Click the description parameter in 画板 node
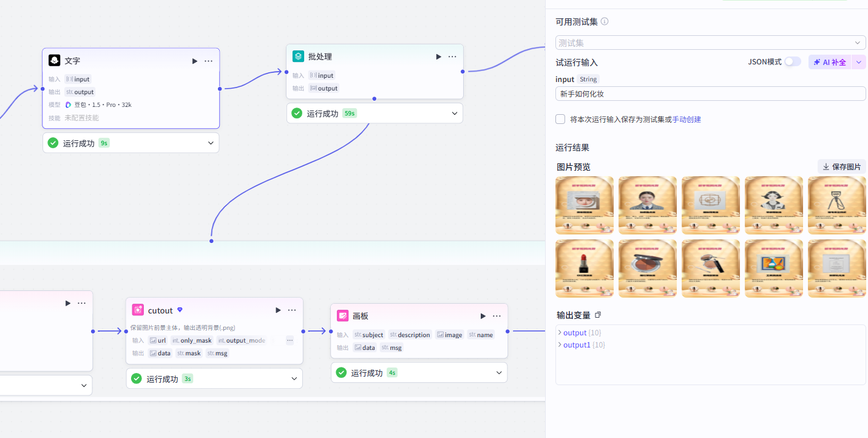The height and width of the screenshot is (438, 868). tap(410, 335)
